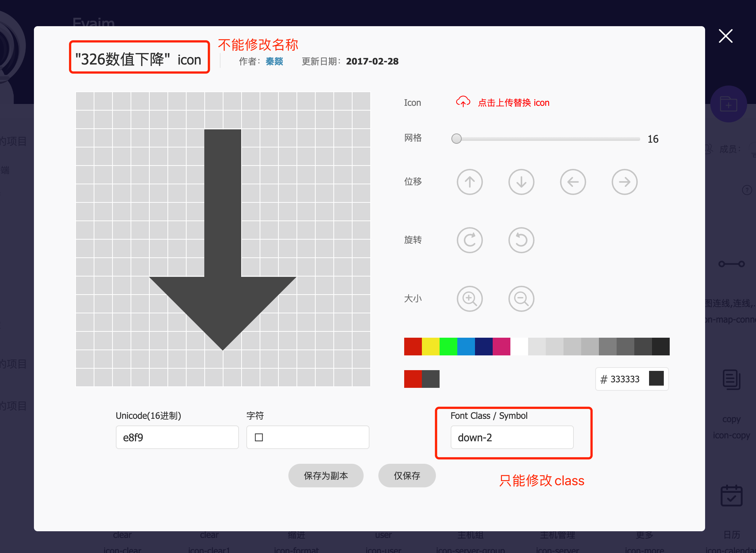
Task: Click 点击上传替换 icon link
Action: (514, 102)
